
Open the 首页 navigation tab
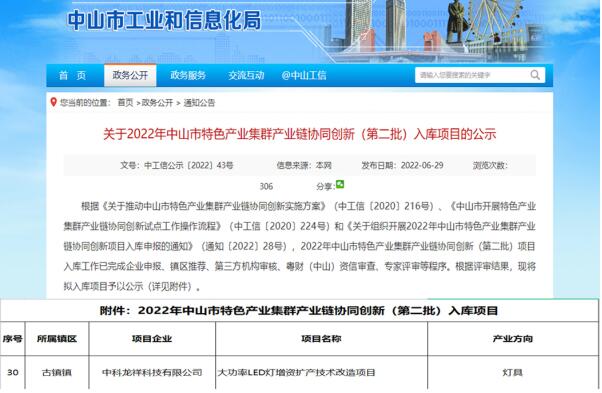click(72, 75)
